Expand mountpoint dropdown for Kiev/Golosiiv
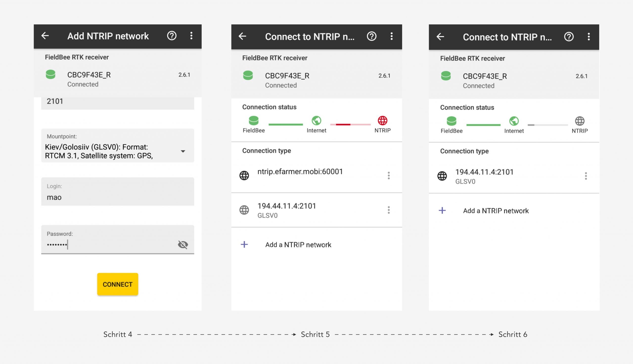Image resolution: width=633 pixels, height=364 pixels. pos(183,151)
